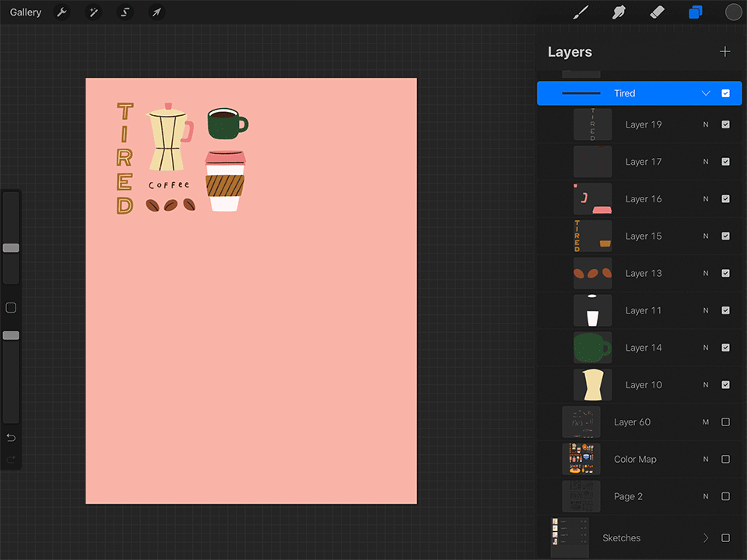This screenshot has height=560, width=747.
Task: Open blend mode N of Layer 13
Action: pos(706,273)
